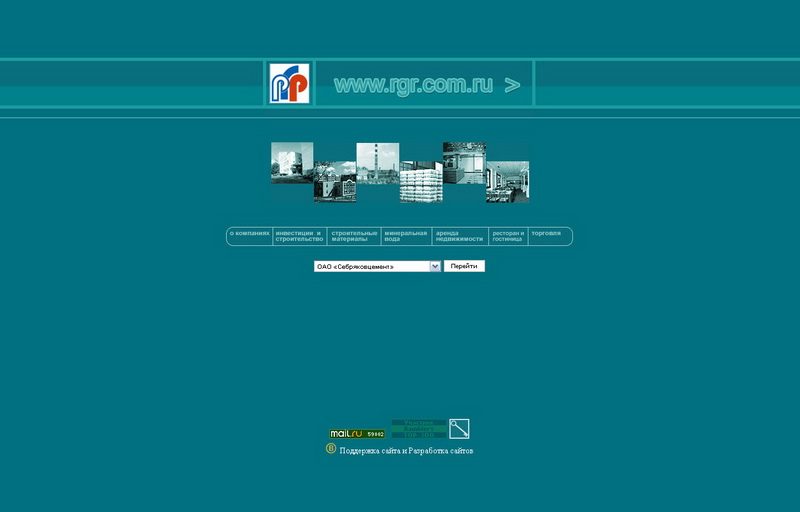Click the factory chimney photo thumbnail
The image size is (800, 512).
[378, 163]
